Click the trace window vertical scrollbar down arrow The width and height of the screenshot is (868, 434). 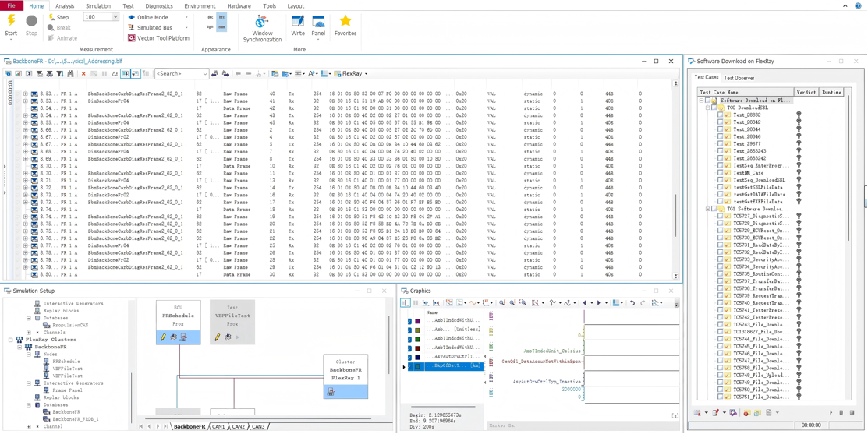pyautogui.click(x=675, y=275)
